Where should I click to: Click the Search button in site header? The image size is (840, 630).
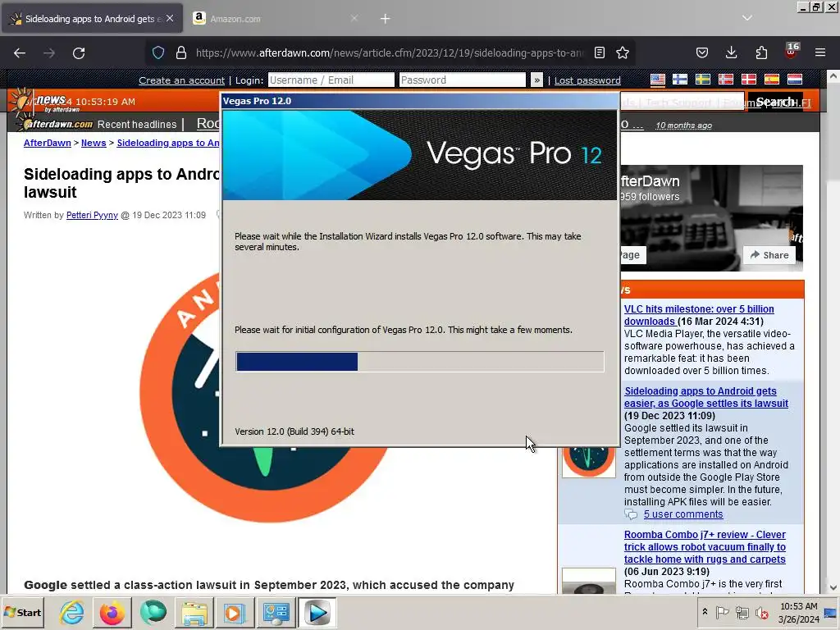[x=774, y=101]
